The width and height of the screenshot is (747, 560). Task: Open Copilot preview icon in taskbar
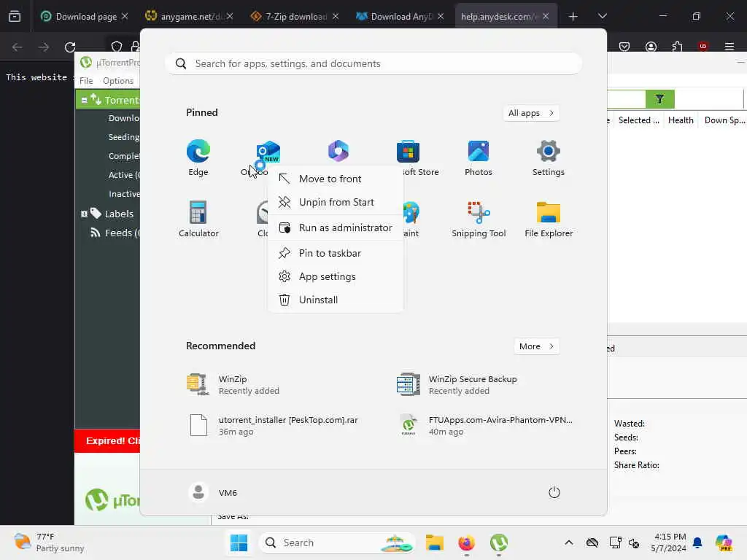(724, 542)
